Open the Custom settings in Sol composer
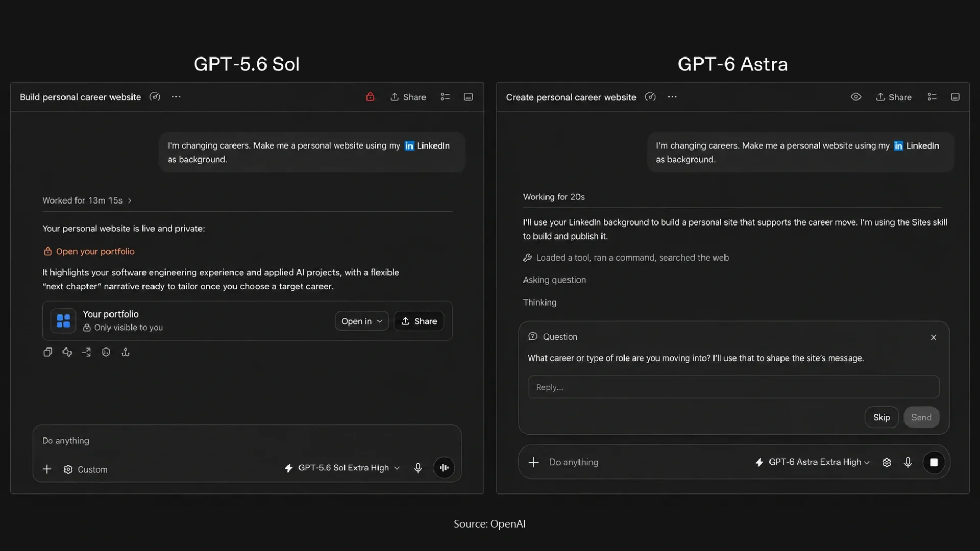 (85, 469)
